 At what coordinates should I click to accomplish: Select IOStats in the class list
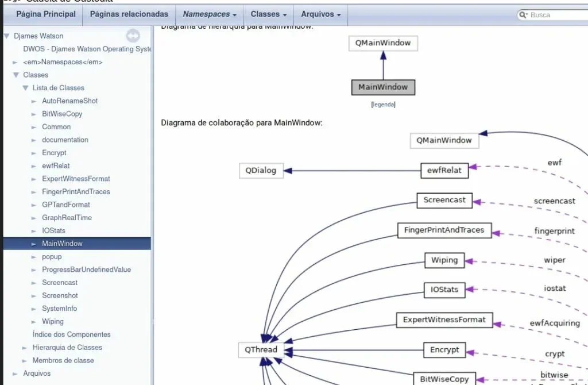[53, 231]
